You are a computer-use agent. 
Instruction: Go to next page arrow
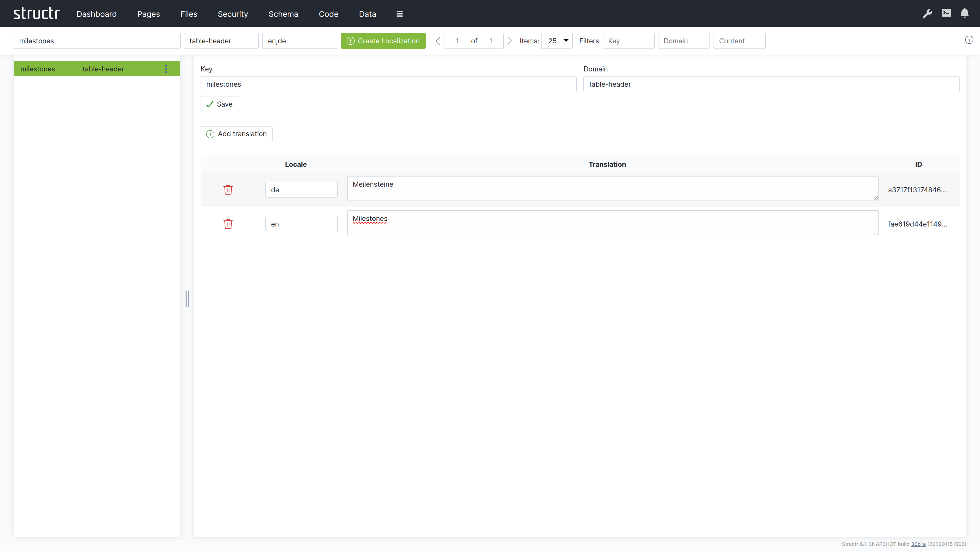point(509,41)
